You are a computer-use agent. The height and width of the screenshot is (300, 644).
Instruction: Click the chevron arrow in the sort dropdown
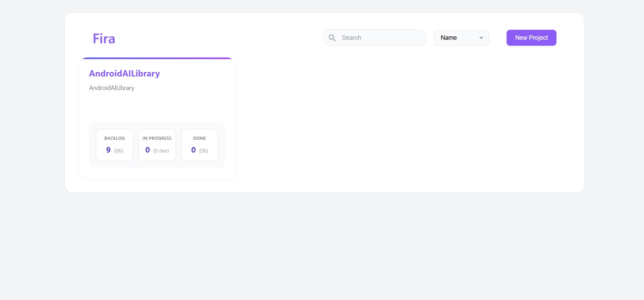(x=481, y=38)
